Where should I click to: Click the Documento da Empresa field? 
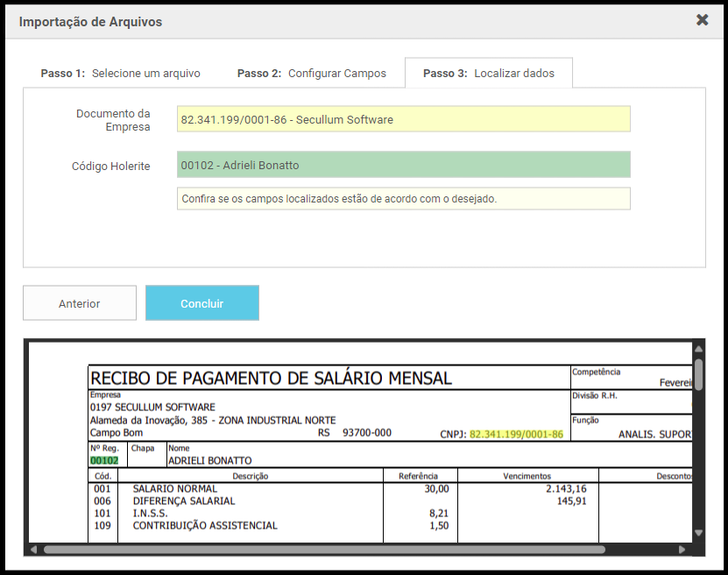[x=403, y=119]
